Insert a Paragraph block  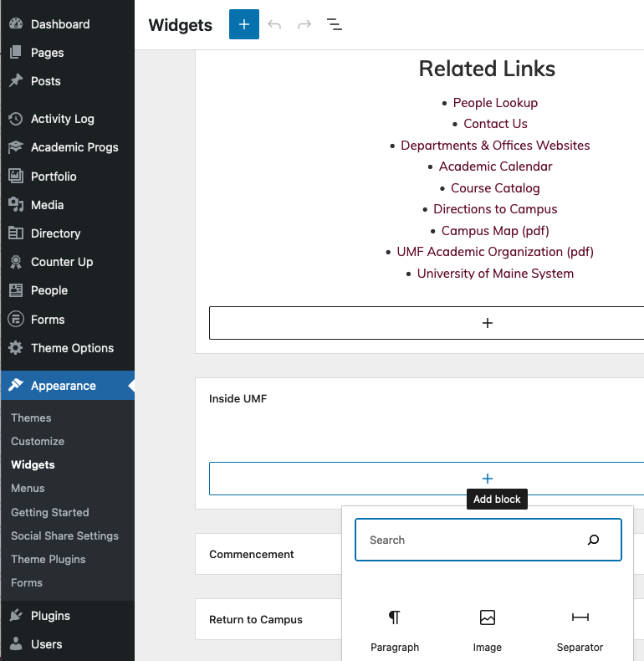pos(395,631)
